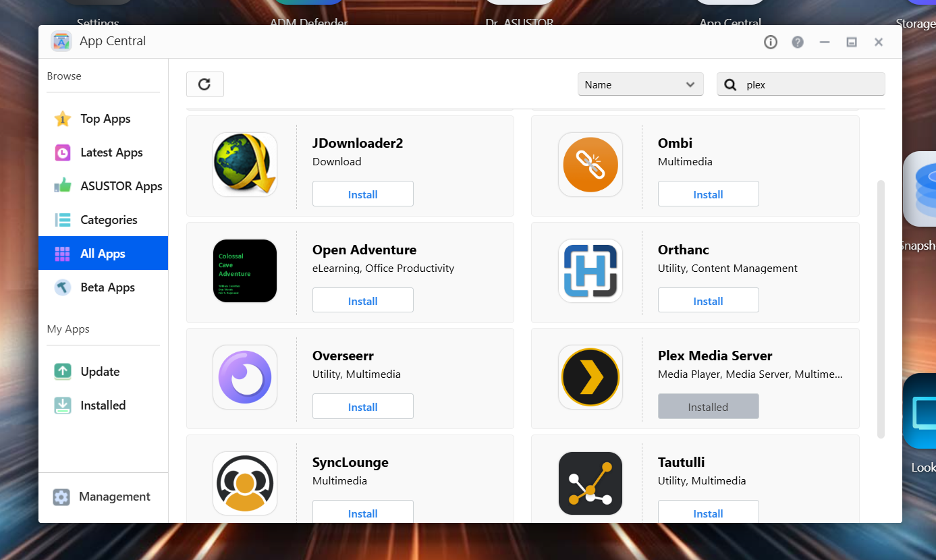
Task: Click the app list vertical scrollbar
Action: (881, 309)
